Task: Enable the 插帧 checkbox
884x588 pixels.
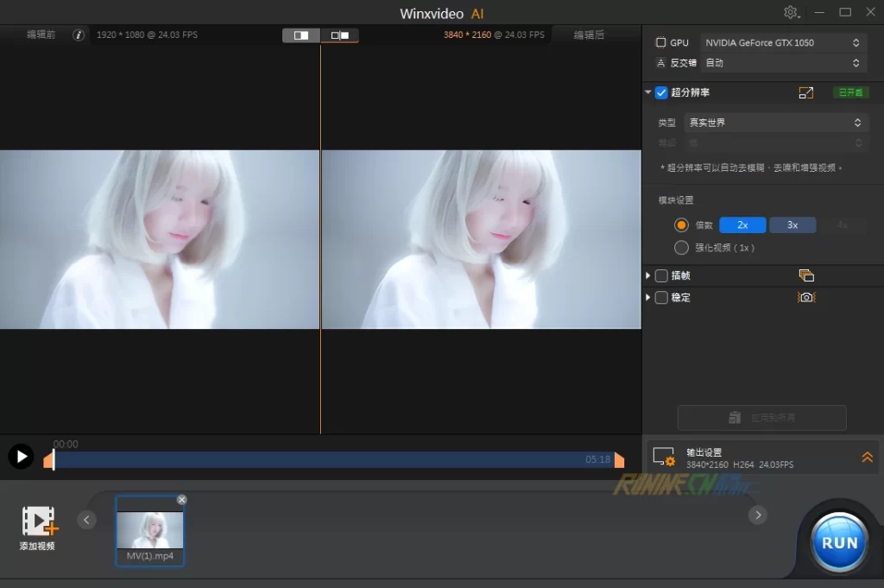Action: 661,275
